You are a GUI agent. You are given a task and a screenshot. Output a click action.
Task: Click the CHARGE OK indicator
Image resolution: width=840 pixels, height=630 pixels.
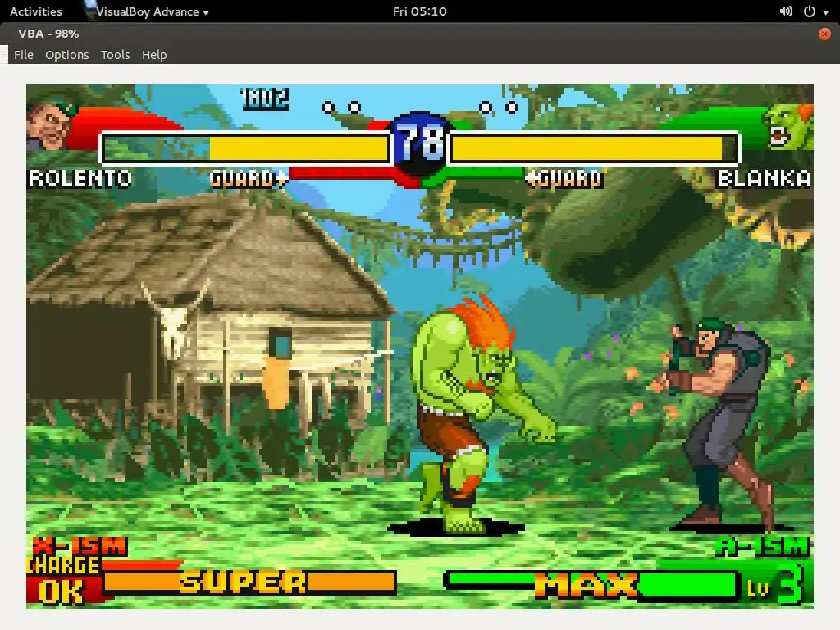point(63,581)
